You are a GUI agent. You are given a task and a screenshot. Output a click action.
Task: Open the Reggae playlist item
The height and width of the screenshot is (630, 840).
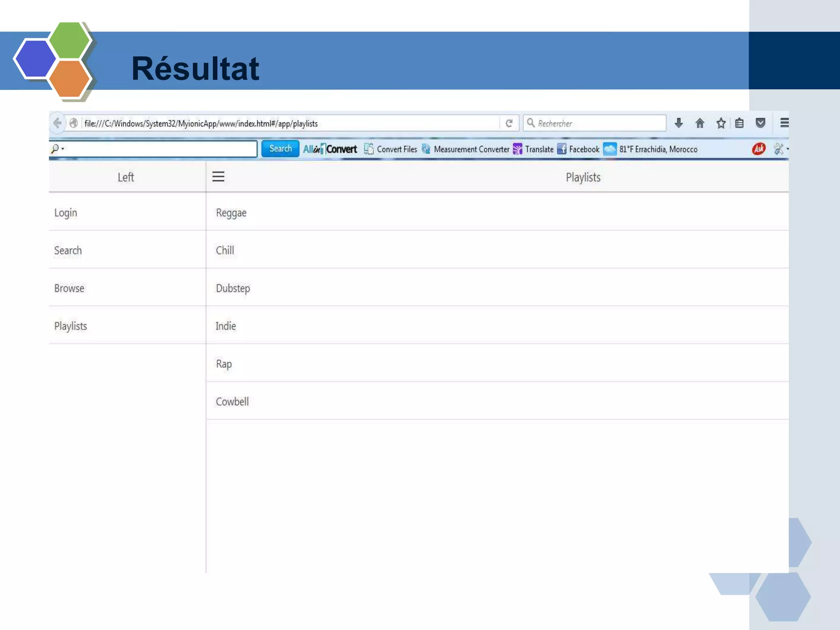point(231,213)
